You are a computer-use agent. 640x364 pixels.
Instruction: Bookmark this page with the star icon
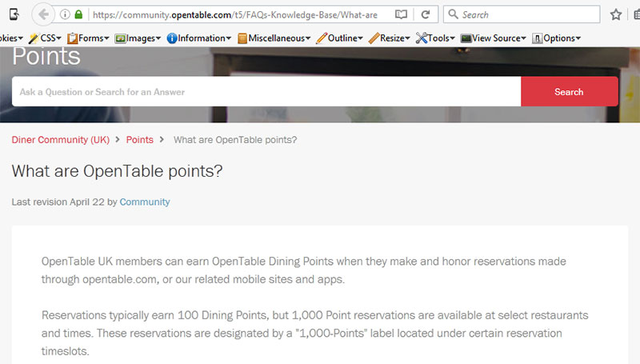pyautogui.click(x=616, y=14)
